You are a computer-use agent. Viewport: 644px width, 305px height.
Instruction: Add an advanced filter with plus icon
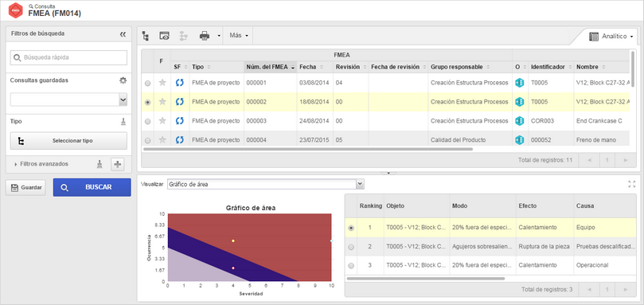pos(118,164)
